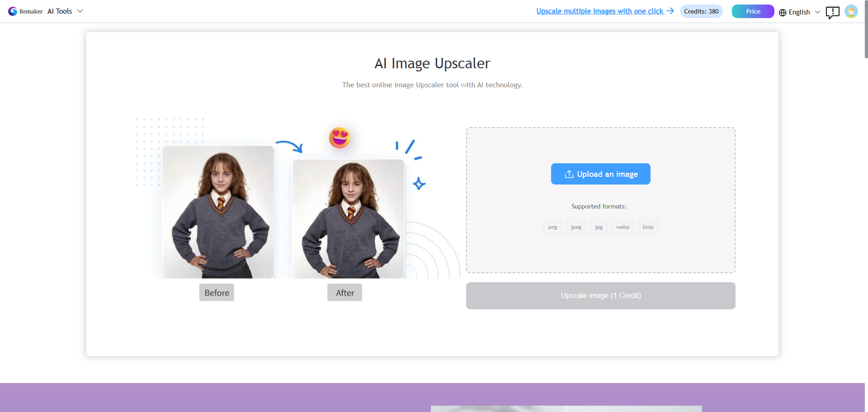Click the Remaker logo icon
Viewport: 868px width, 412px height.
coord(13,11)
